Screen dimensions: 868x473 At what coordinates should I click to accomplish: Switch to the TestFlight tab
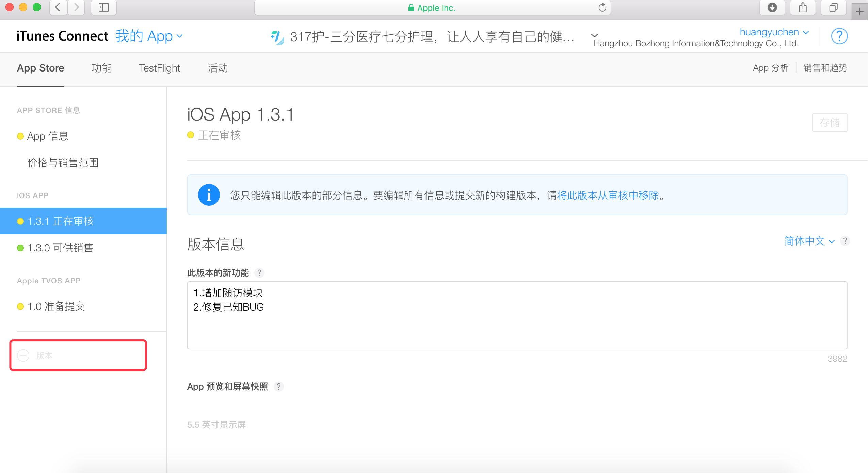click(x=159, y=68)
